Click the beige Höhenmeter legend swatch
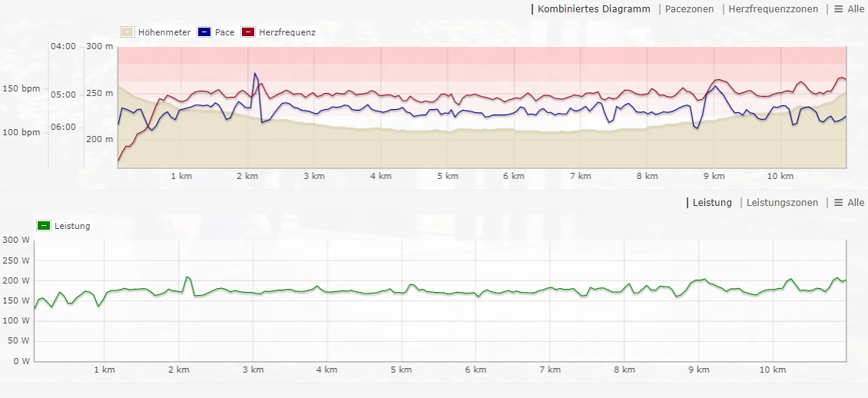This screenshot has width=868, height=398. point(128,32)
